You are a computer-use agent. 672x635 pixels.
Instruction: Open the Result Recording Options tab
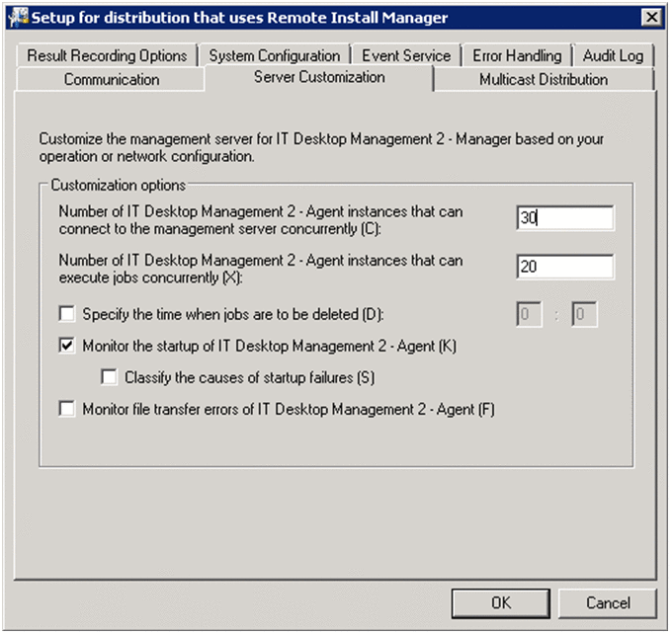[107, 56]
